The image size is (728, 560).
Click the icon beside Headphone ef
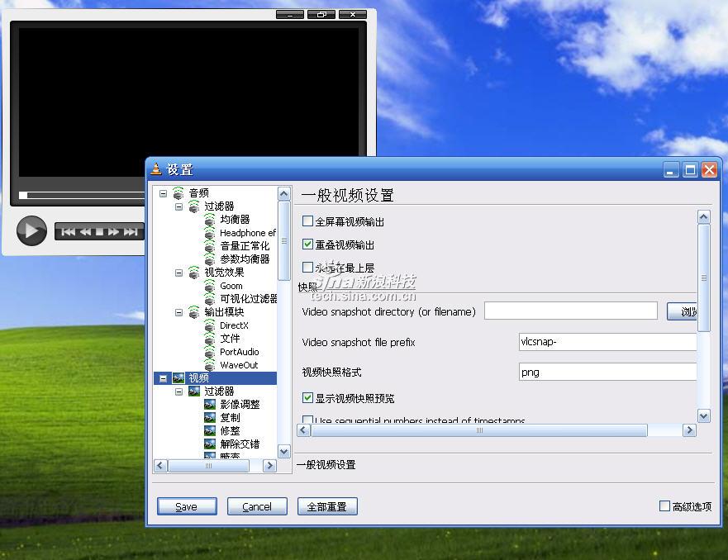tap(210, 232)
